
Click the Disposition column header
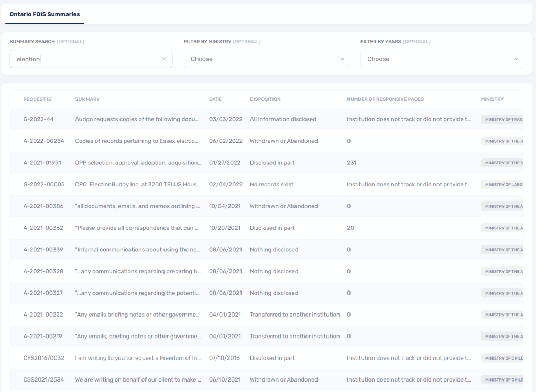pyautogui.click(x=265, y=99)
